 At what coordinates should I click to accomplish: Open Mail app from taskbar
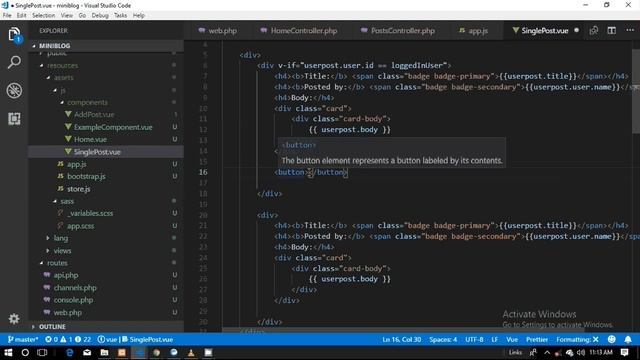click(x=87, y=353)
